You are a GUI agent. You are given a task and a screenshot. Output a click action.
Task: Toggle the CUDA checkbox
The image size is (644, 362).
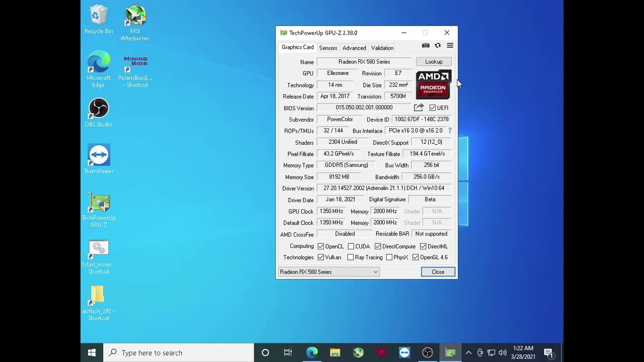coord(351,246)
